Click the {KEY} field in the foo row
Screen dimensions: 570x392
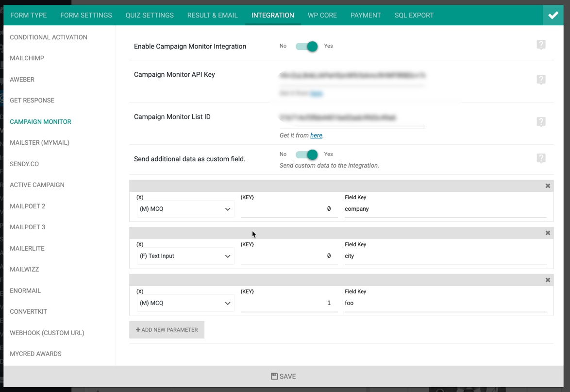point(289,303)
